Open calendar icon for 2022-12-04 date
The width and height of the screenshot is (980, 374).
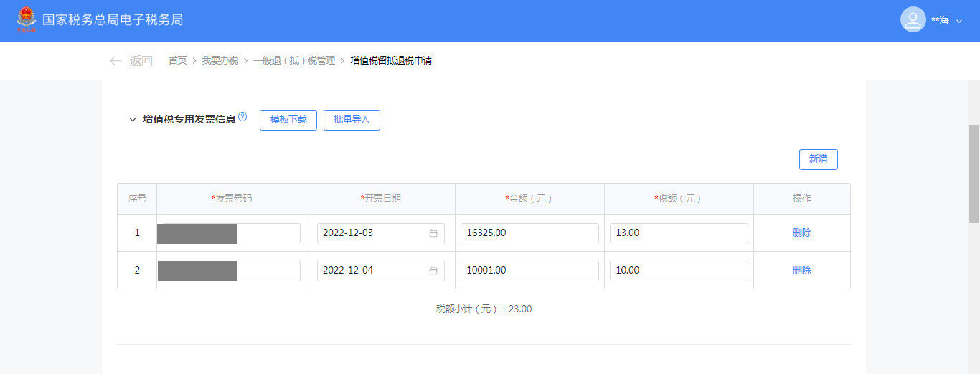click(x=433, y=271)
